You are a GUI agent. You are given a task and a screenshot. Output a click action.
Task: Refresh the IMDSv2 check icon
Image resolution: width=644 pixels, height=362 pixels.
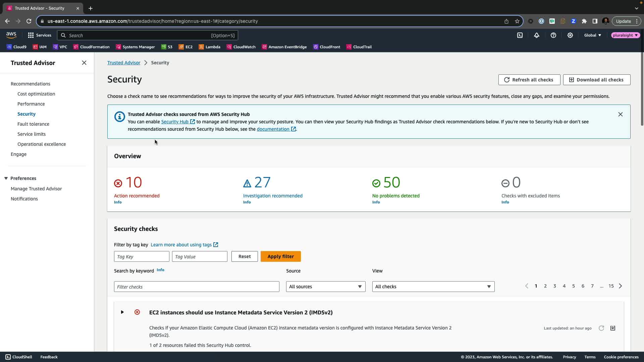tap(601, 328)
